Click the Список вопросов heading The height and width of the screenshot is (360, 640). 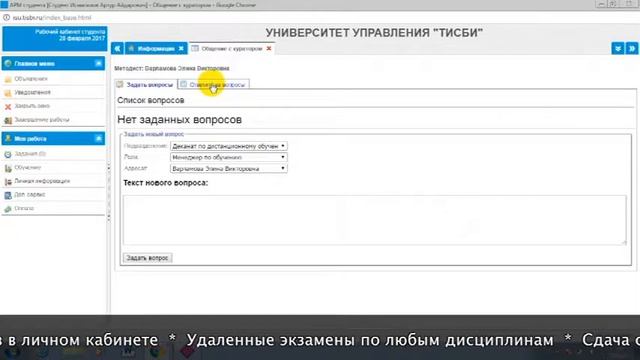[x=151, y=100]
